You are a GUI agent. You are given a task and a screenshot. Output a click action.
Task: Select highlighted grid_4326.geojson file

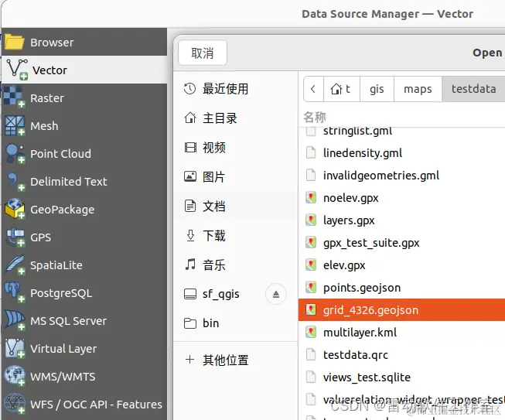coord(401,310)
